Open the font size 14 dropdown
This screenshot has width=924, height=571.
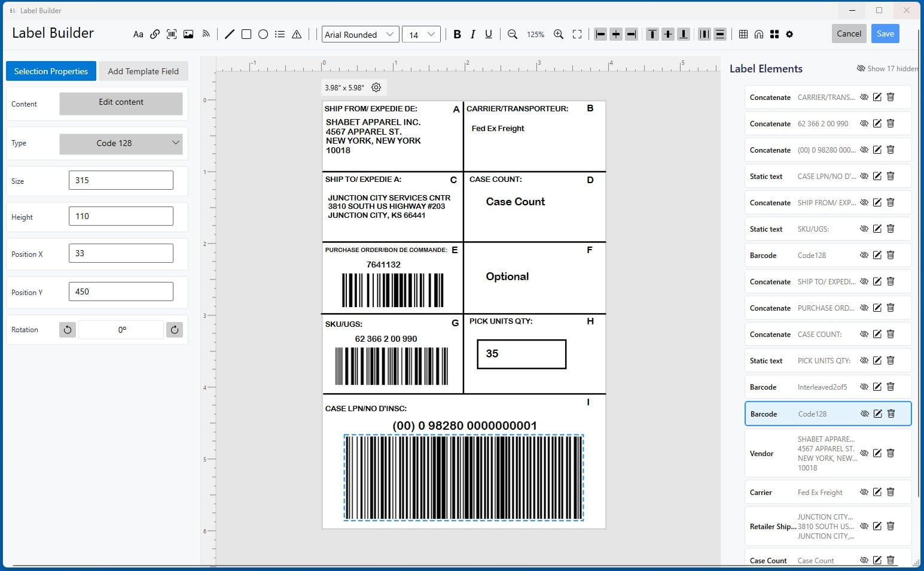pos(421,34)
